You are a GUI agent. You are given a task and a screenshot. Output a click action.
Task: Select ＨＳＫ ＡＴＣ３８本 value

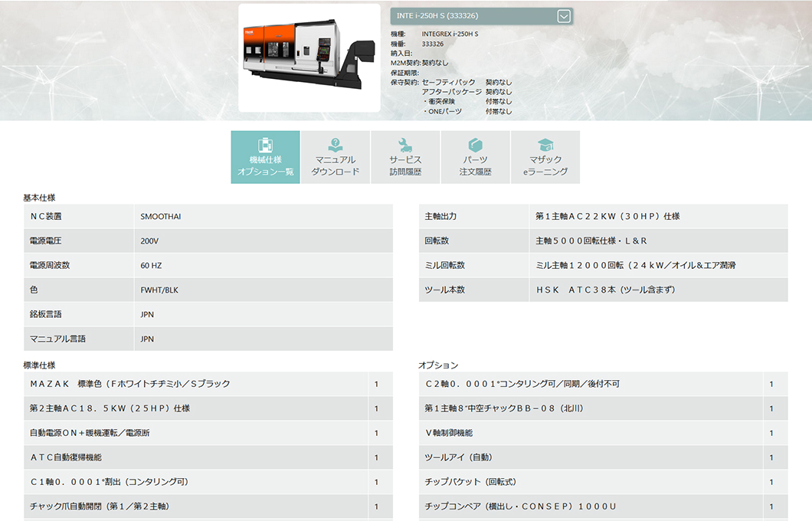click(x=606, y=290)
